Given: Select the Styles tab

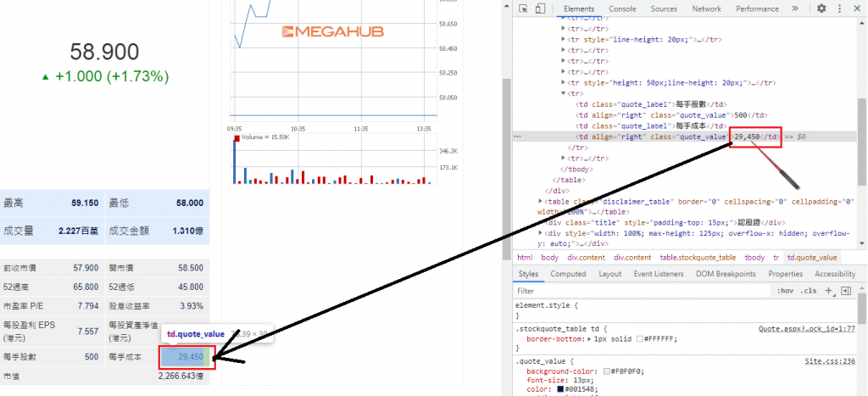Looking at the screenshot, I should click(528, 274).
